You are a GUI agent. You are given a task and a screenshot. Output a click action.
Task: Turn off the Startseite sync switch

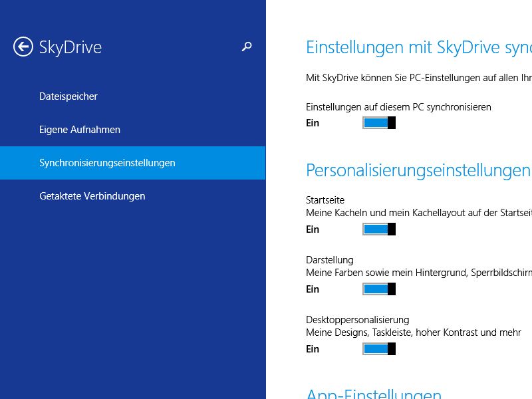379,229
